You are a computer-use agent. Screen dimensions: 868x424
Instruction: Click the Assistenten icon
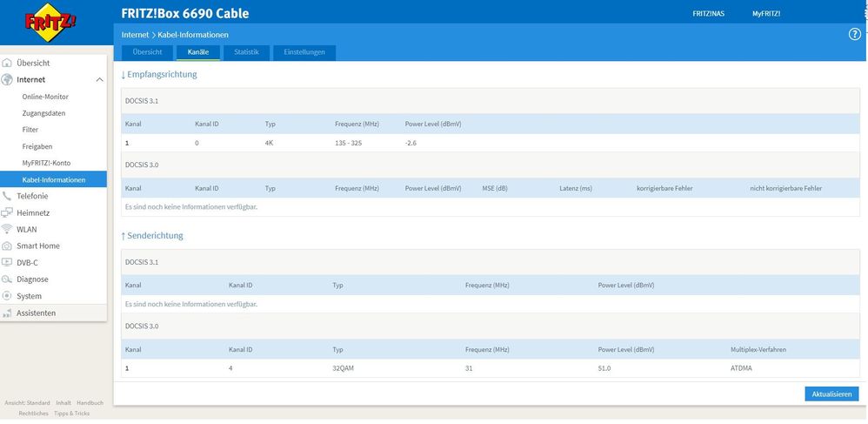click(7, 313)
